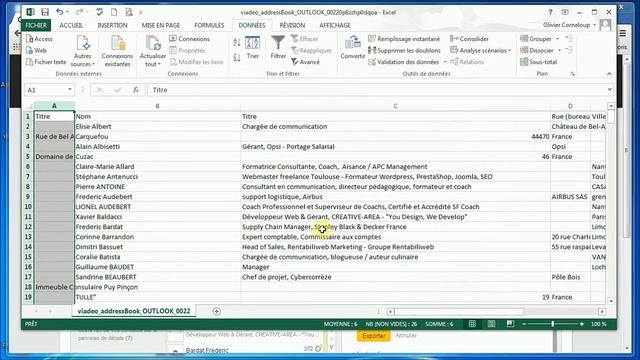The height and width of the screenshot is (360, 640).
Task: Sort A to Z ascending
Action: (x=237, y=42)
